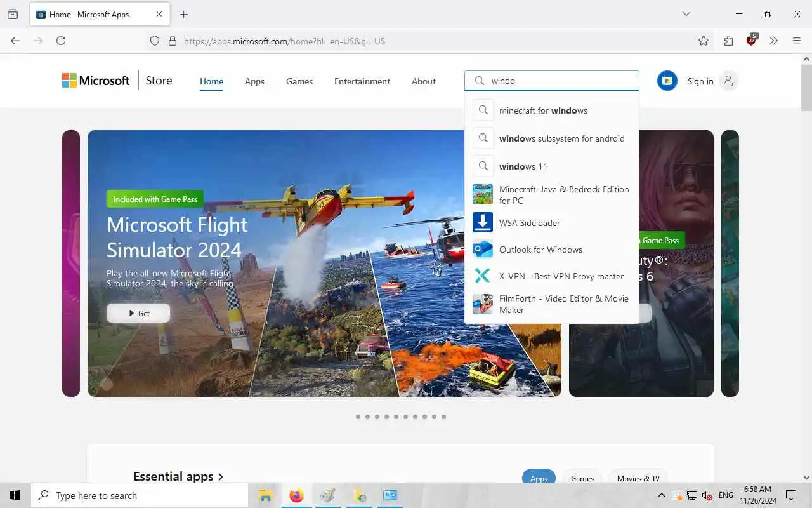Image resolution: width=812 pixels, height=508 pixels.
Task: Jump to the last carousel dot
Action: tap(443, 417)
